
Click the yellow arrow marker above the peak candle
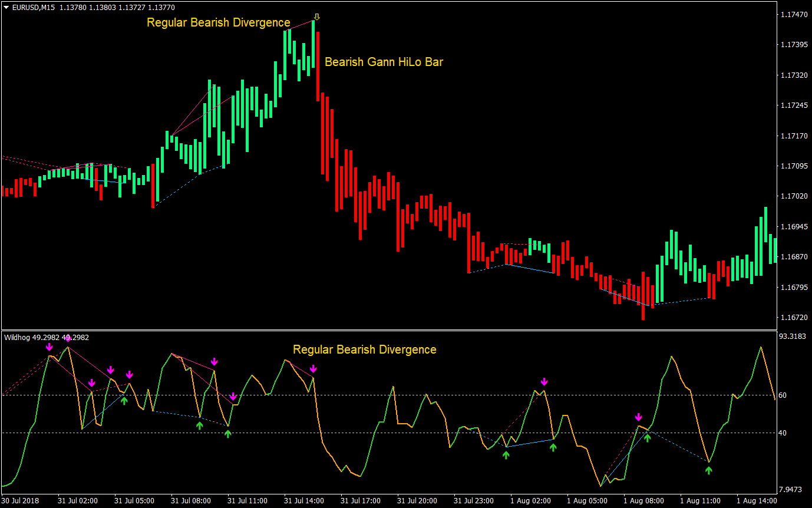click(317, 17)
